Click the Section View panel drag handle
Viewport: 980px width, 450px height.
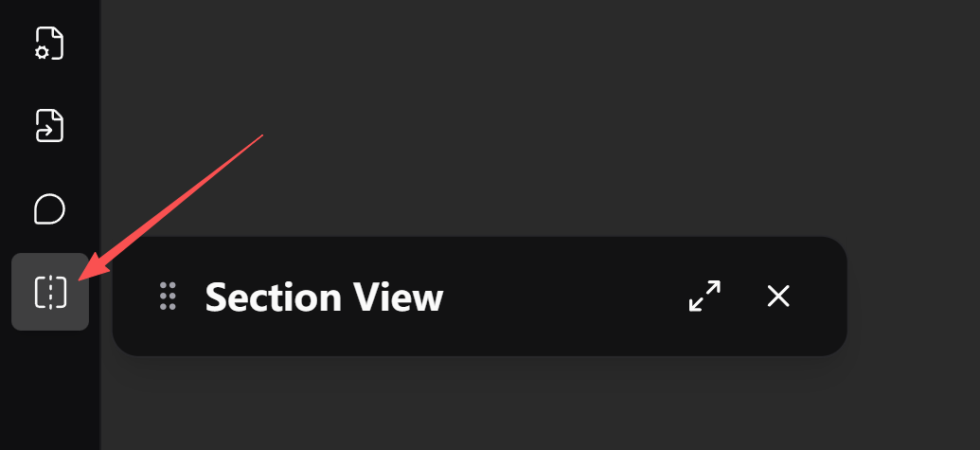pyautogui.click(x=169, y=297)
